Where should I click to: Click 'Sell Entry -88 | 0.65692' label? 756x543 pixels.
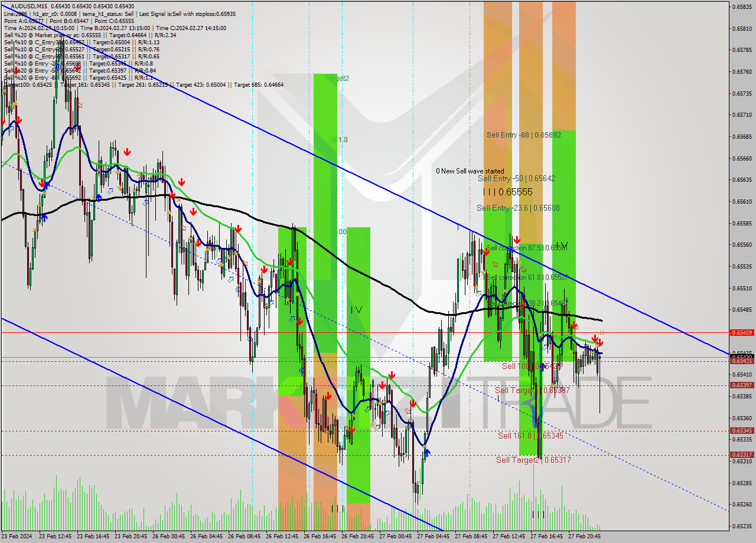coord(524,135)
